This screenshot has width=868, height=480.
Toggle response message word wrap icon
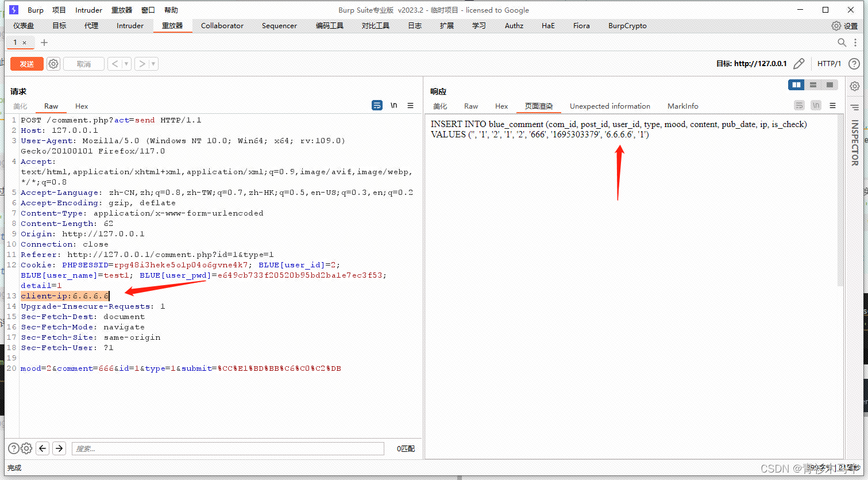(799, 105)
